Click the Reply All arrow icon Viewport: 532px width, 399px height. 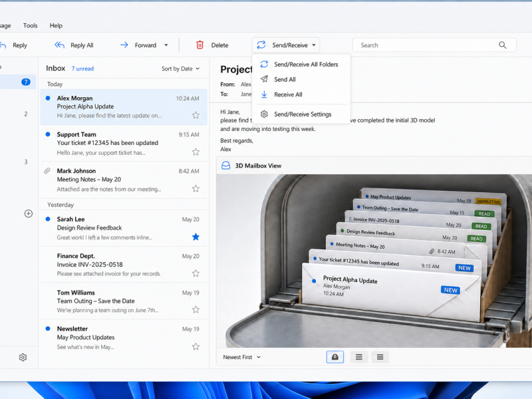[x=60, y=45]
